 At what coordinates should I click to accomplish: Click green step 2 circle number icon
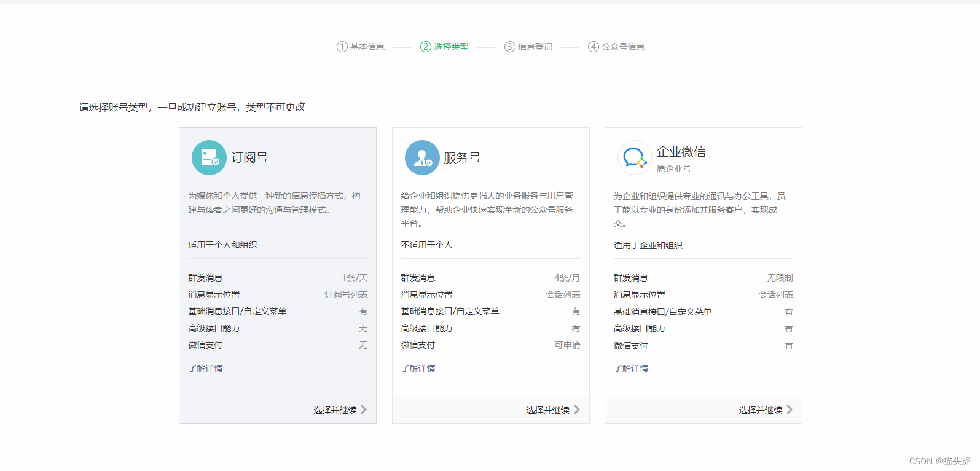point(426,47)
